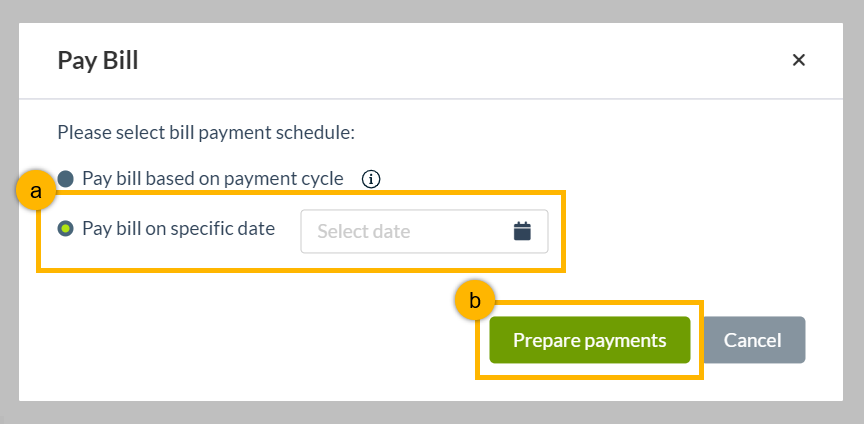864x424 pixels.
Task: Open the info icon beside payment cycle
Action: click(x=371, y=179)
